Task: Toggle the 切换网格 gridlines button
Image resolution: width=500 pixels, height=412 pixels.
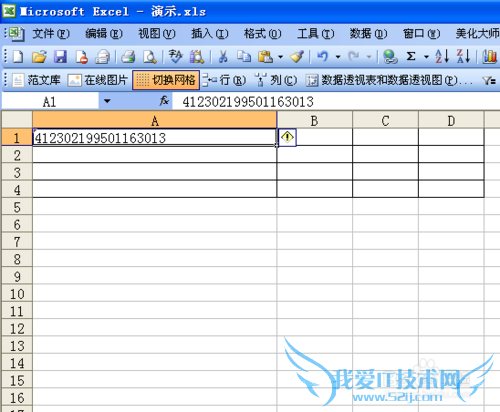Action: coord(166,80)
